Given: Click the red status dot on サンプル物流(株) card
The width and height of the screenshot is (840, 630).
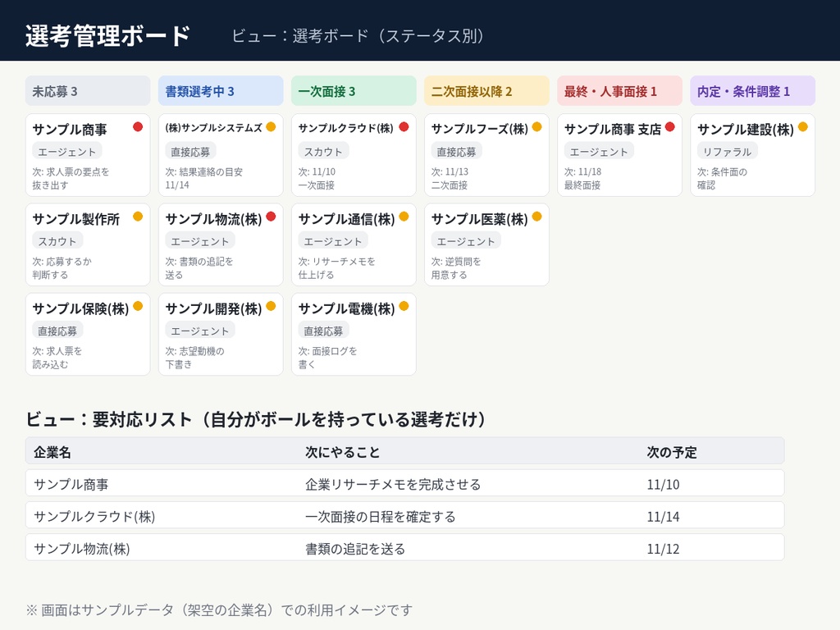Looking at the screenshot, I should [x=271, y=217].
